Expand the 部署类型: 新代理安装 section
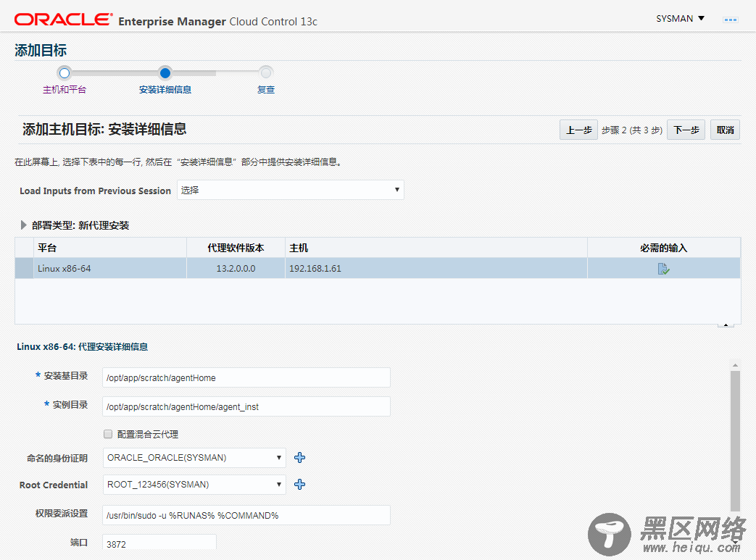Image resolution: width=756 pixels, height=560 pixels. coord(23,225)
